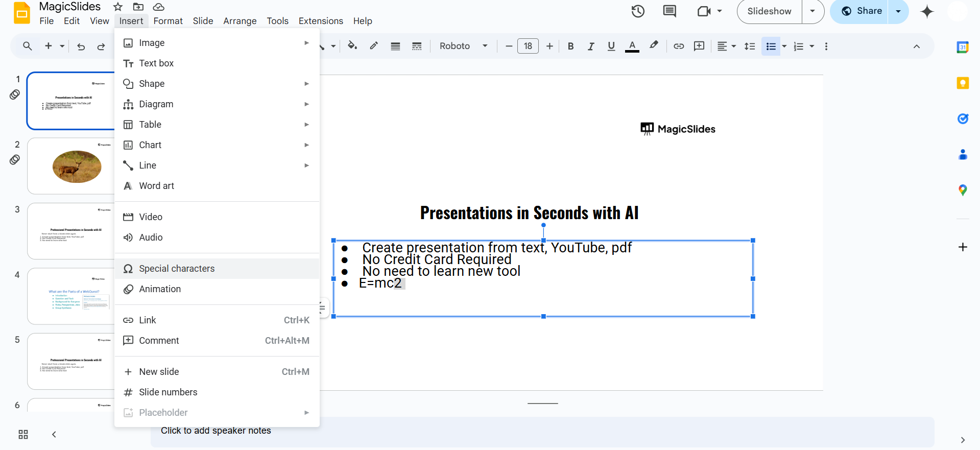Open the comments history icon

coord(670,11)
